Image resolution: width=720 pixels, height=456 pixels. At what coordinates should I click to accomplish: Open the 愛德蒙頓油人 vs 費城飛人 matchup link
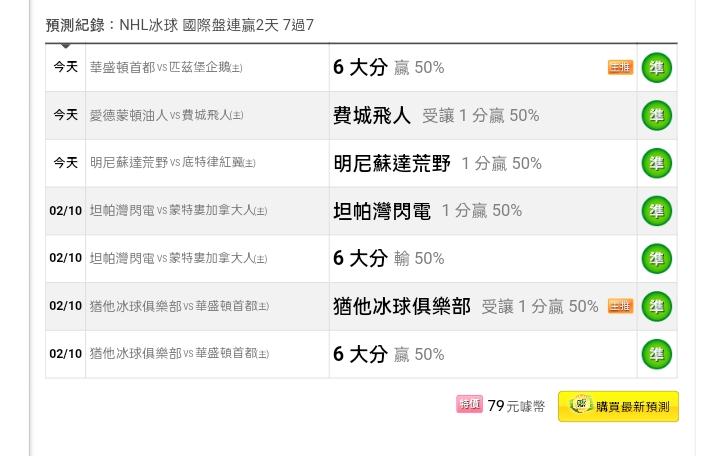(166, 116)
